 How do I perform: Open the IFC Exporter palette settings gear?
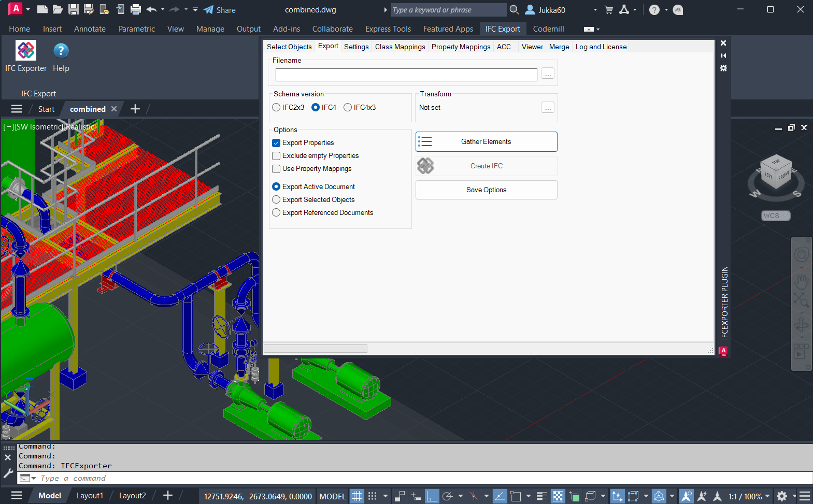pyautogui.click(x=723, y=68)
